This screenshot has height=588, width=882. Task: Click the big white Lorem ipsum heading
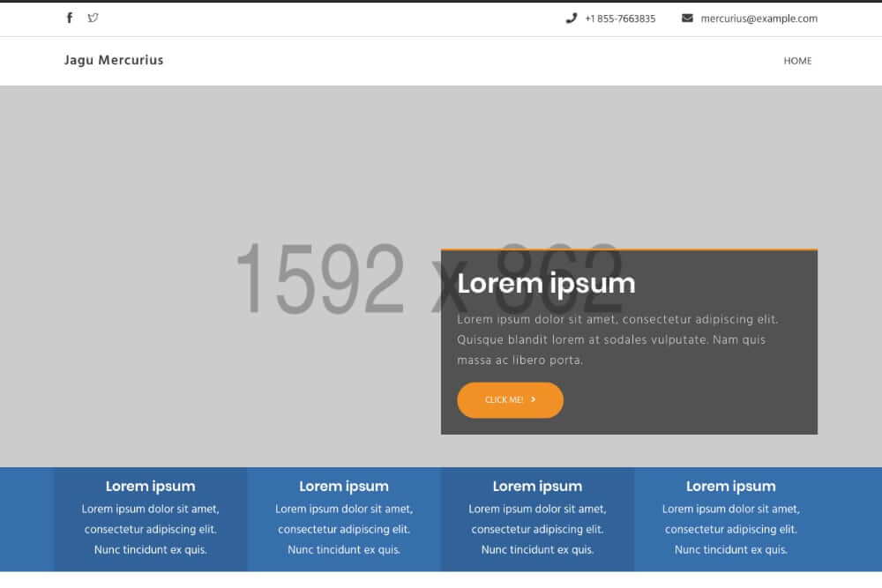pyautogui.click(x=546, y=283)
